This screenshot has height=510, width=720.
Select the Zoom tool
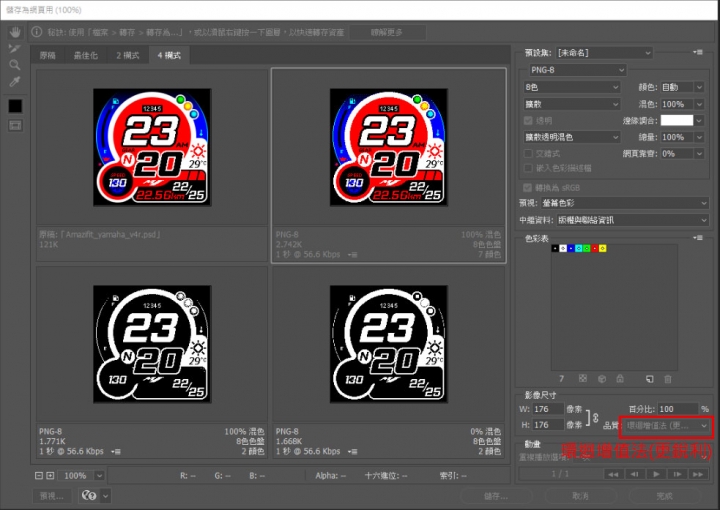coord(15,65)
